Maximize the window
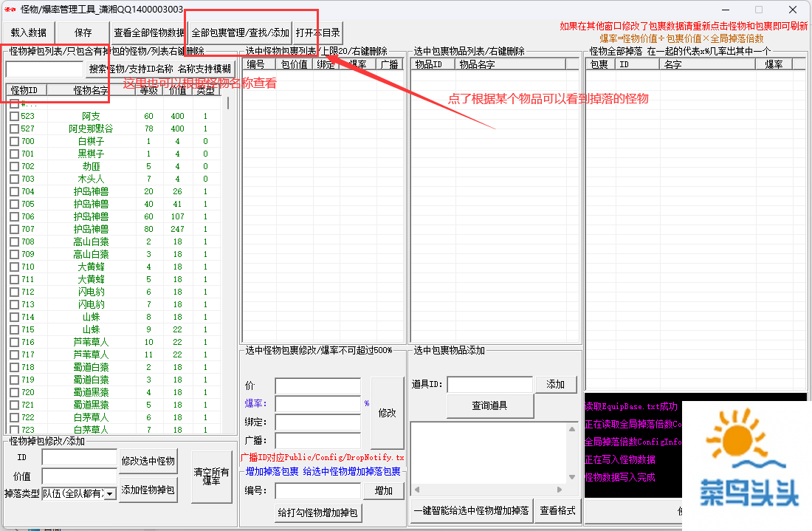Image resolution: width=812 pixels, height=531 pixels. pos(759,10)
